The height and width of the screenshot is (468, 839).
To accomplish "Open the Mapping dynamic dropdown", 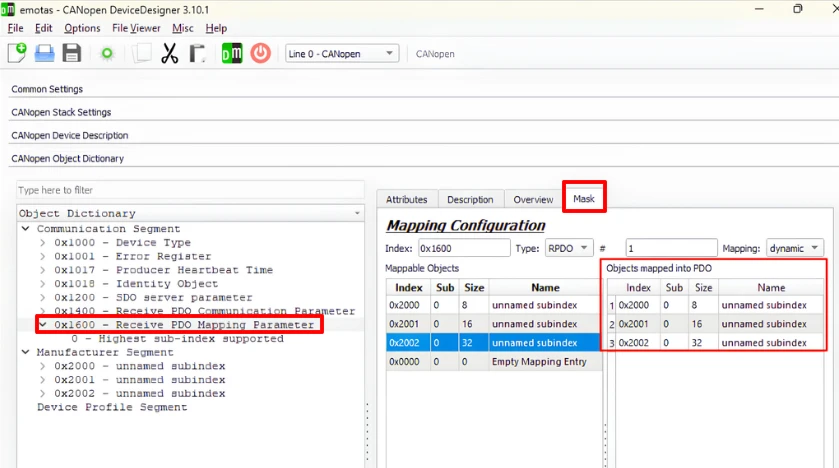I will coord(795,248).
